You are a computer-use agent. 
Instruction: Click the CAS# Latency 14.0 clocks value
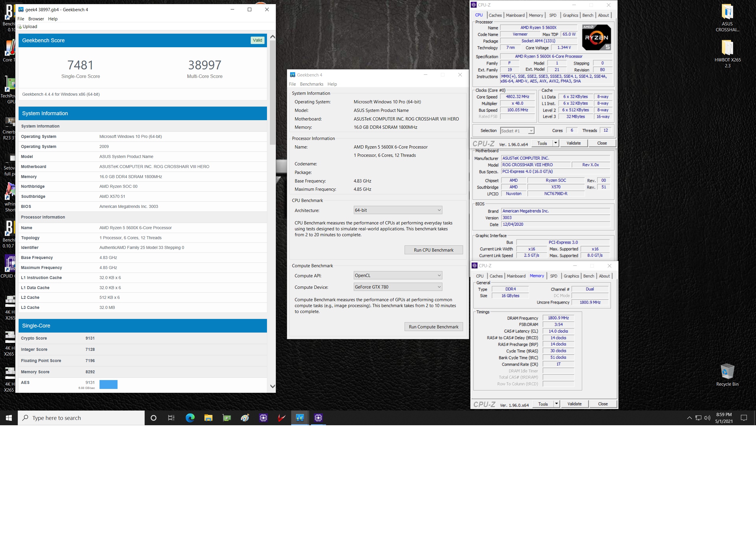[x=558, y=331]
